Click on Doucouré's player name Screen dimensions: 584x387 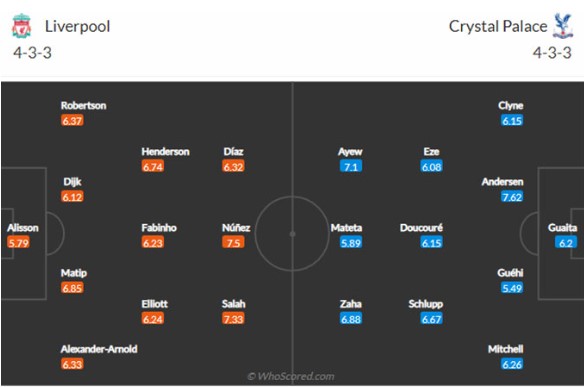point(421,228)
